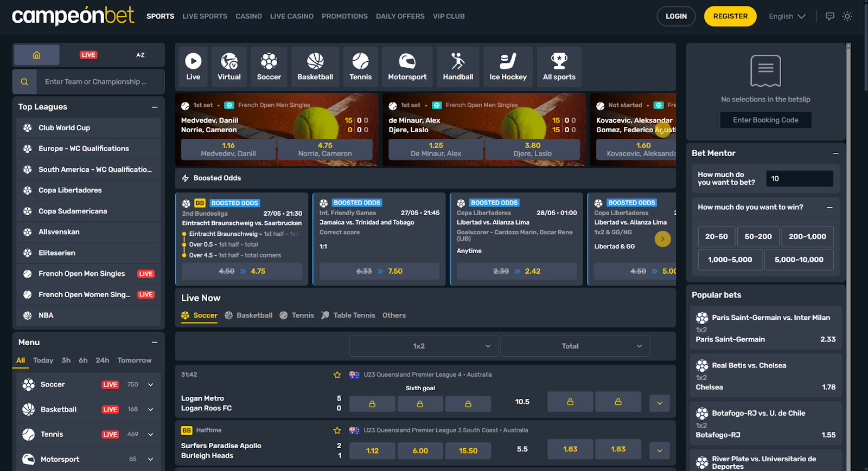Open VIP CLUB in top navigation
The image size is (868, 471).
click(449, 16)
